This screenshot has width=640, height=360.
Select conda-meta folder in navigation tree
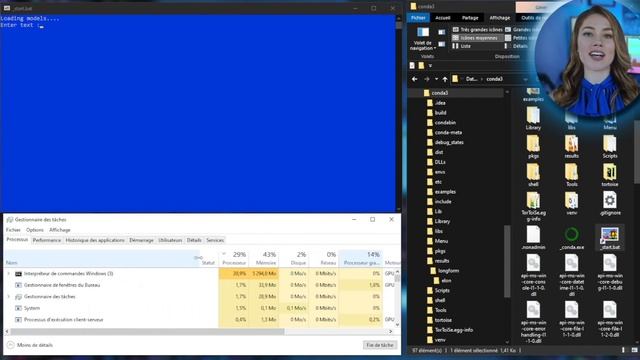[448, 132]
